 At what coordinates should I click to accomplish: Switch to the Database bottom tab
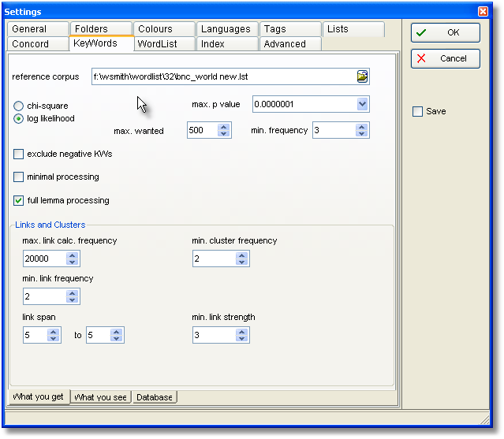155,397
